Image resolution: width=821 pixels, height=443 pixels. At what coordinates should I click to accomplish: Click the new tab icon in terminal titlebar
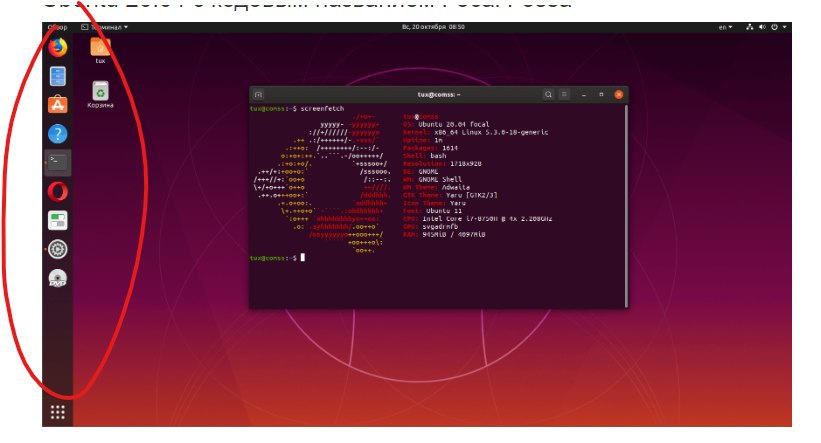(x=258, y=95)
